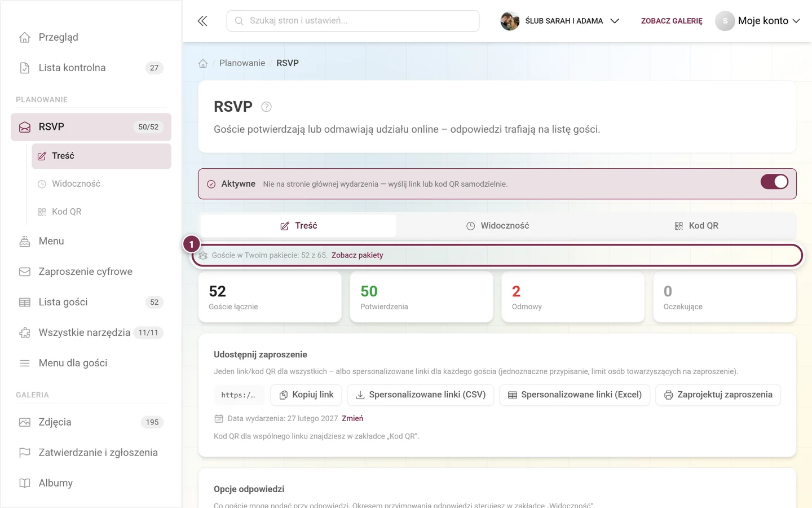This screenshot has height=508, width=812.
Task: Download Spersonalizowane linki (CSV)
Action: tap(421, 395)
